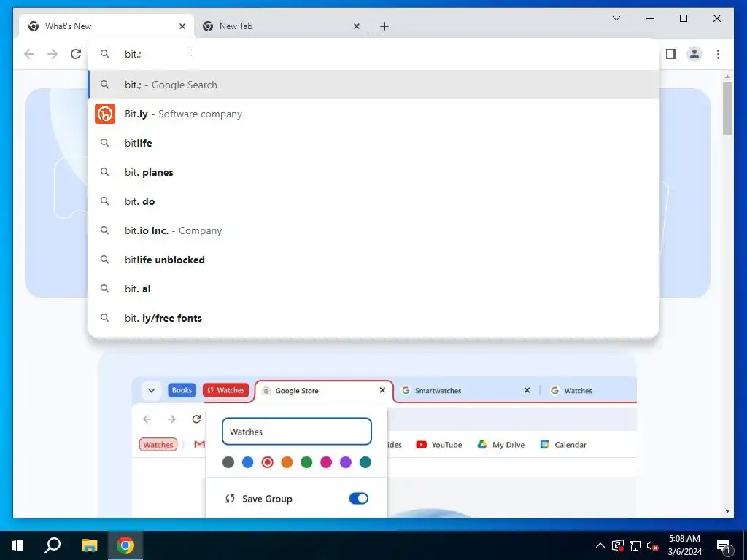Choose the 'bit. planes' suggestion
This screenshot has height=560, width=747.
point(373,172)
